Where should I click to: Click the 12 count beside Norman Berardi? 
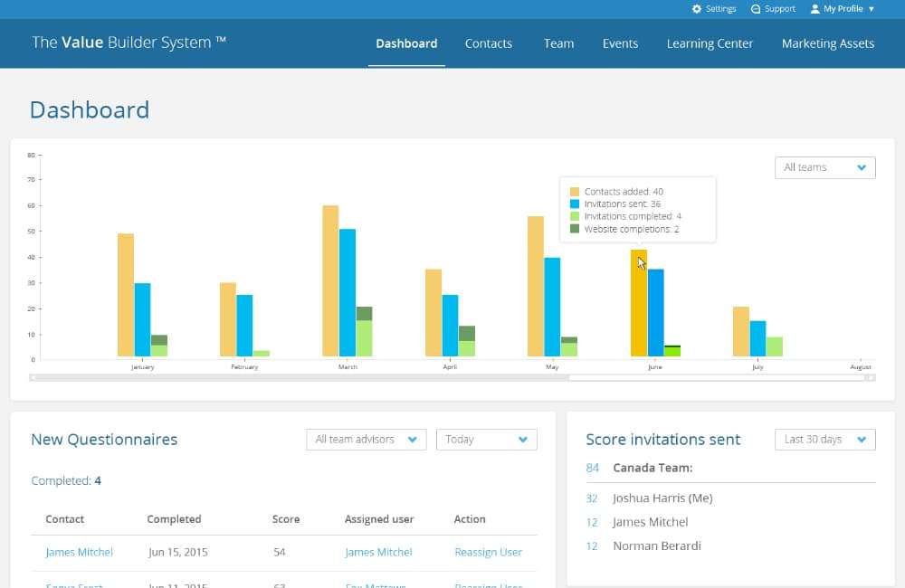click(x=592, y=545)
